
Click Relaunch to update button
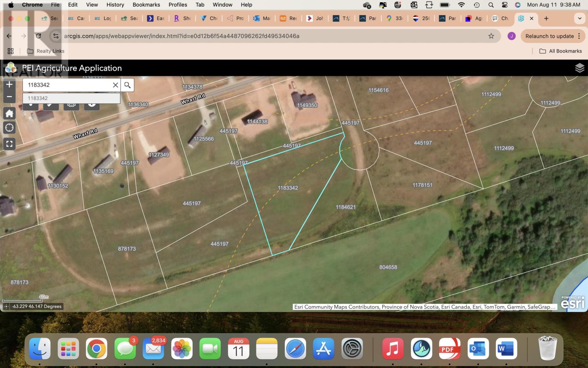pos(549,36)
